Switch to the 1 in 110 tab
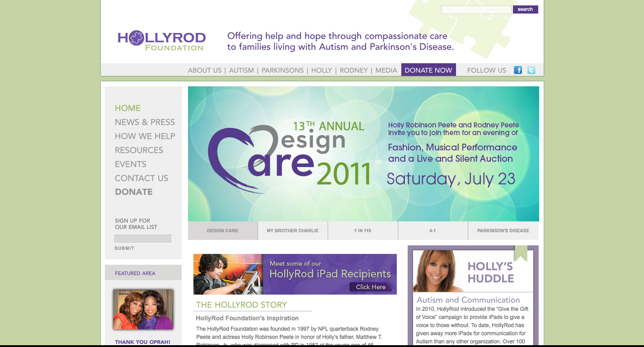The width and height of the screenshot is (644, 347). (362, 230)
